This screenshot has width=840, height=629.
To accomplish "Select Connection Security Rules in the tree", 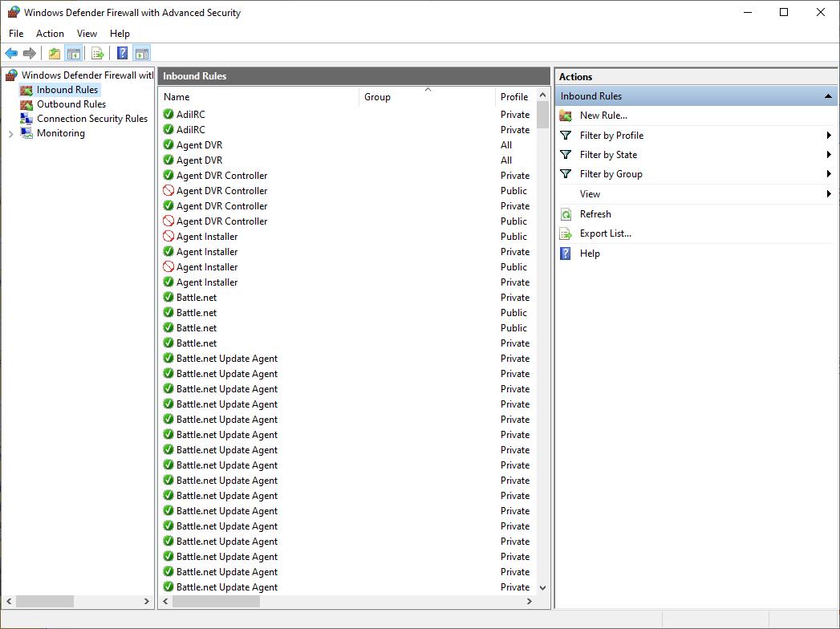I will click(x=92, y=119).
